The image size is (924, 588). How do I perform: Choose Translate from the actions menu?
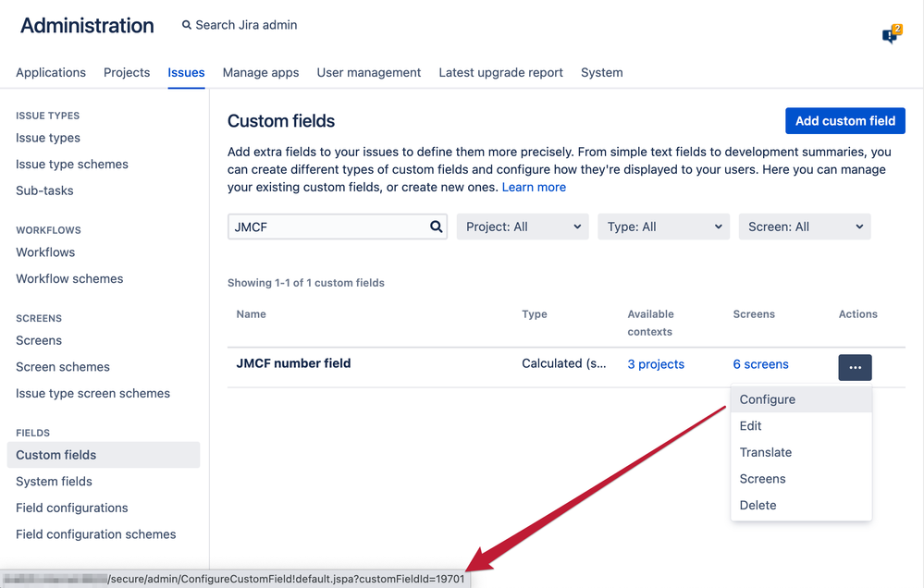click(801, 452)
